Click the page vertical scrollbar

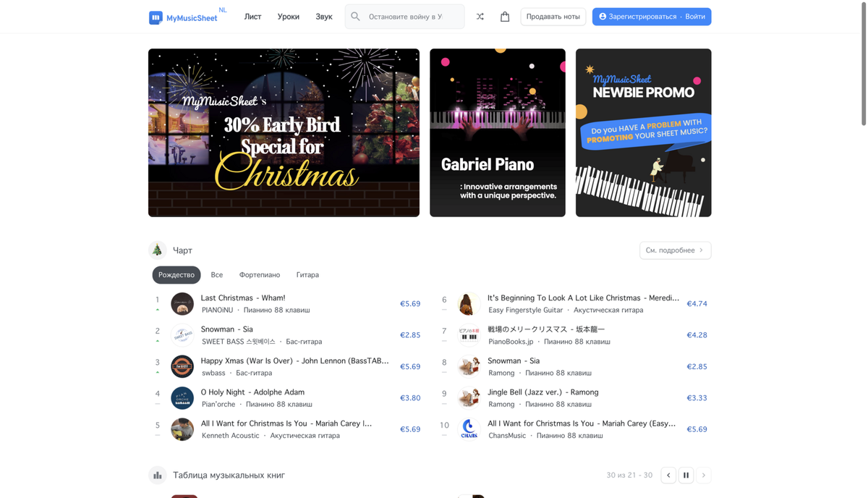click(x=863, y=65)
